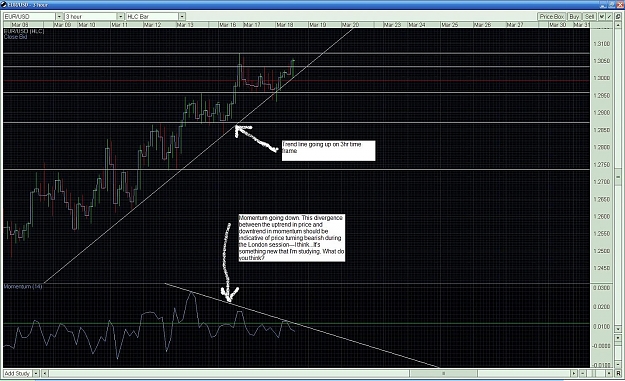The image size is (625, 381).
Task: Minimize the EUR/USD chart window
Action: (603, 5)
